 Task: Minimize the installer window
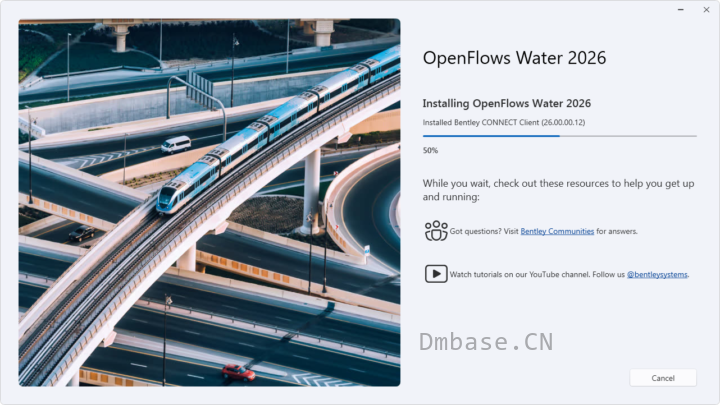[681, 10]
